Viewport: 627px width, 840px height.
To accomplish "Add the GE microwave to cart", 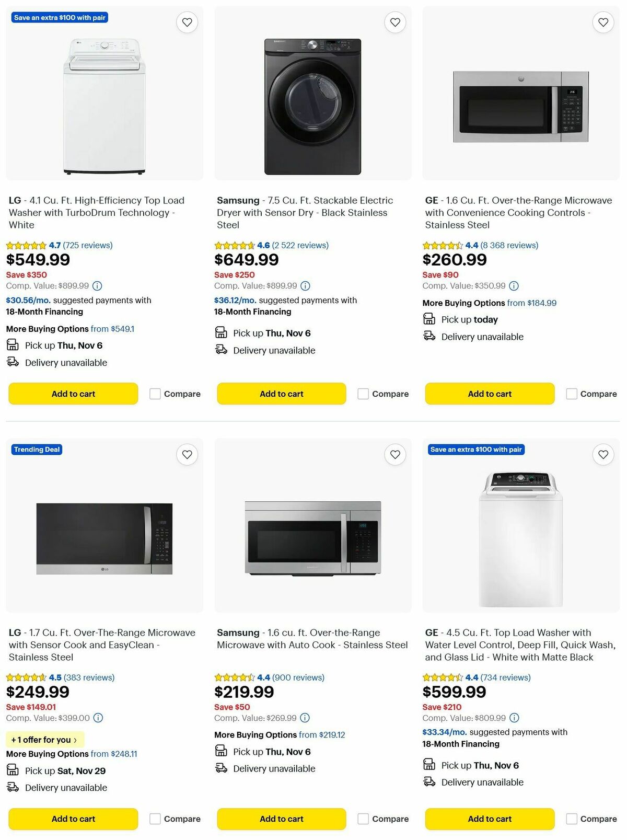I will pyautogui.click(x=489, y=394).
